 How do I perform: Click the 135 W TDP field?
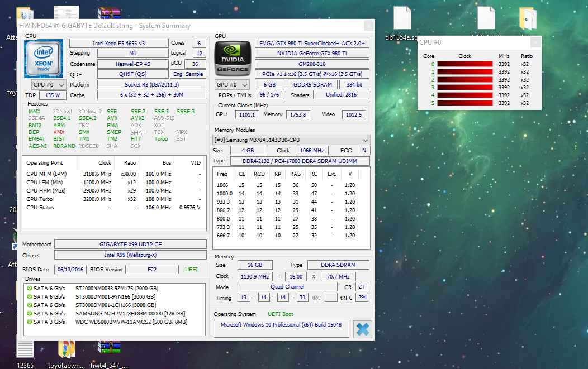53,95
